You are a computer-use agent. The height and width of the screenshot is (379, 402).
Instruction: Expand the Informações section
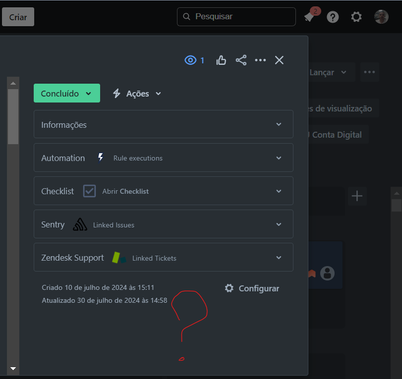tap(163, 124)
